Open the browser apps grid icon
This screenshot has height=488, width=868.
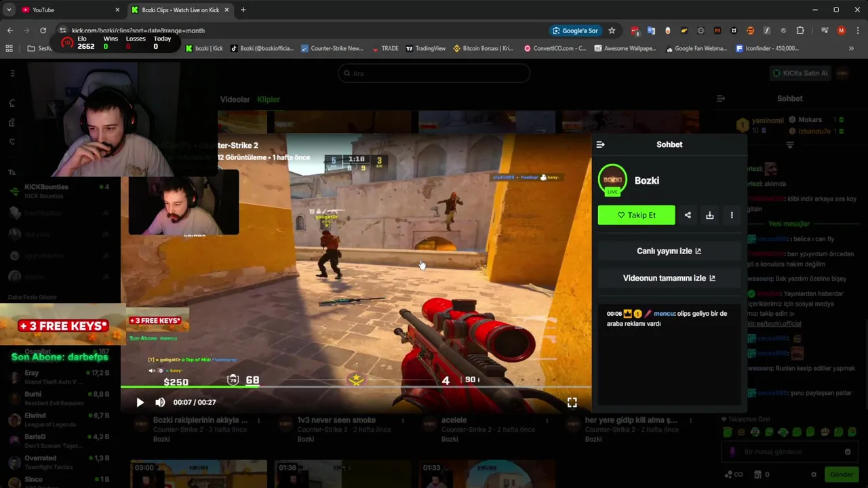[x=9, y=48]
